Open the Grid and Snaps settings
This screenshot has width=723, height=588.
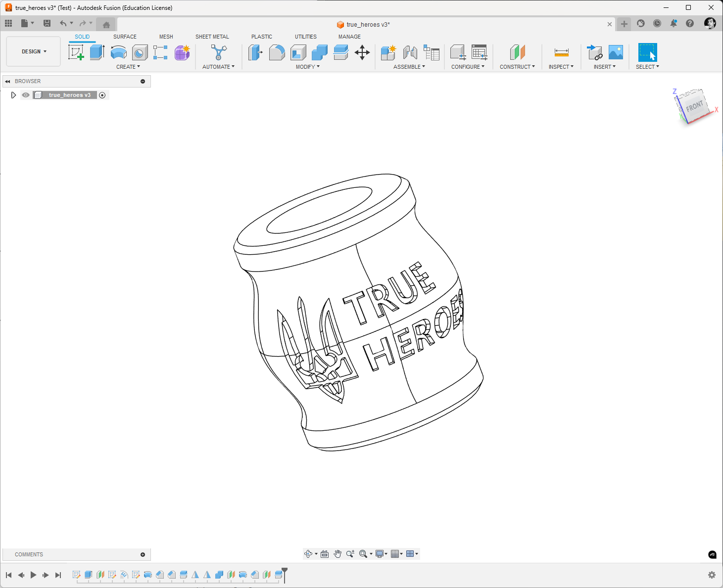pyautogui.click(x=396, y=554)
